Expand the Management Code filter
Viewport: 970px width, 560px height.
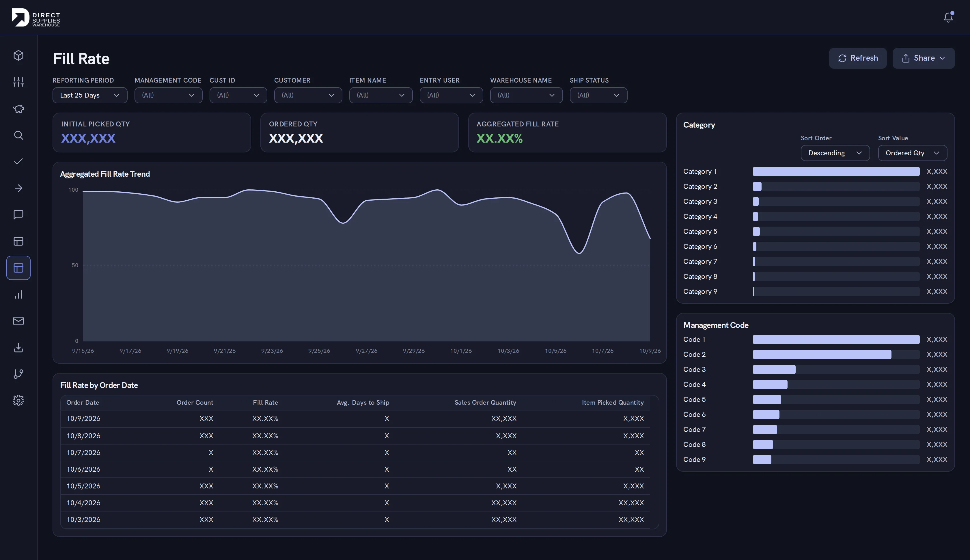[169, 95]
